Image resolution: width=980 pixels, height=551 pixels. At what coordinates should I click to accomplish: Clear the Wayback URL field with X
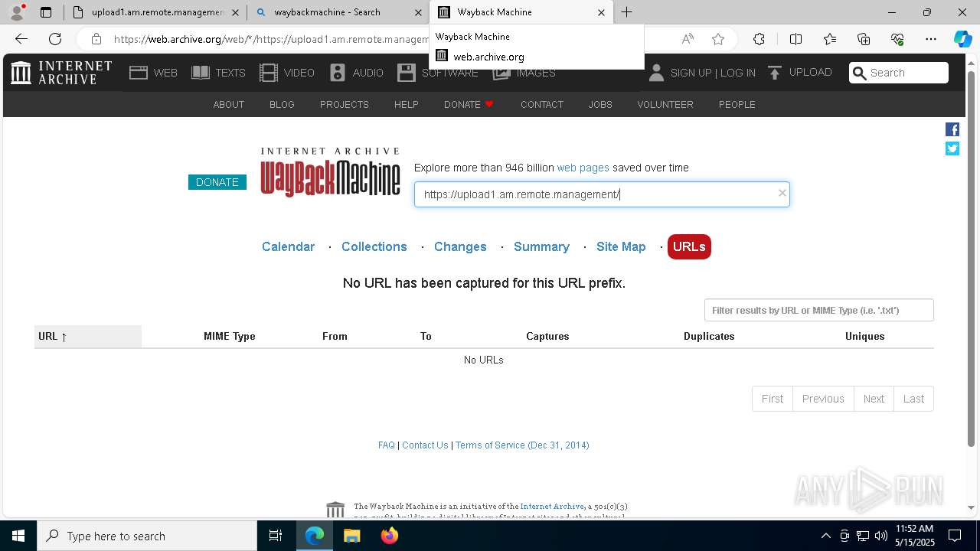[782, 193]
